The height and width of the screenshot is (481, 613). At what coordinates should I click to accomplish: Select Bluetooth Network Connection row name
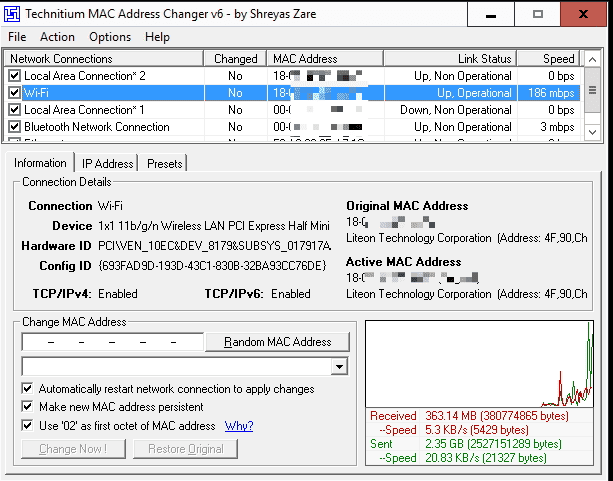click(97, 127)
